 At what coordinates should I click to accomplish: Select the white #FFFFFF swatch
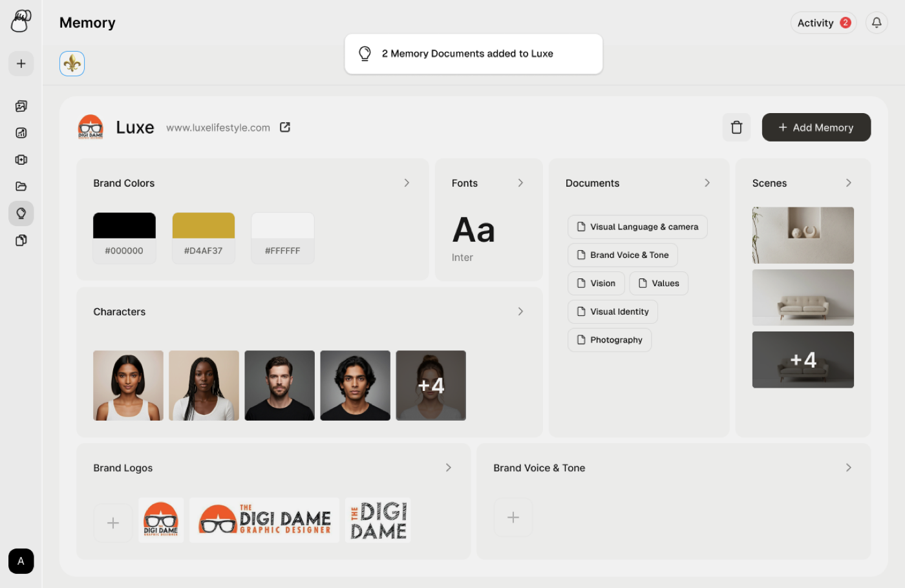(282, 238)
